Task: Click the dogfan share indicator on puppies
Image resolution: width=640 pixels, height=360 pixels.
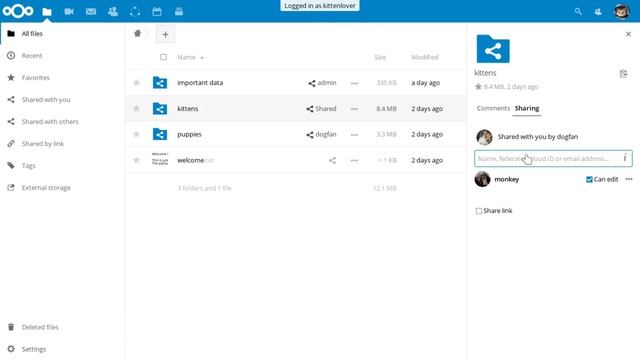Action: (321, 134)
